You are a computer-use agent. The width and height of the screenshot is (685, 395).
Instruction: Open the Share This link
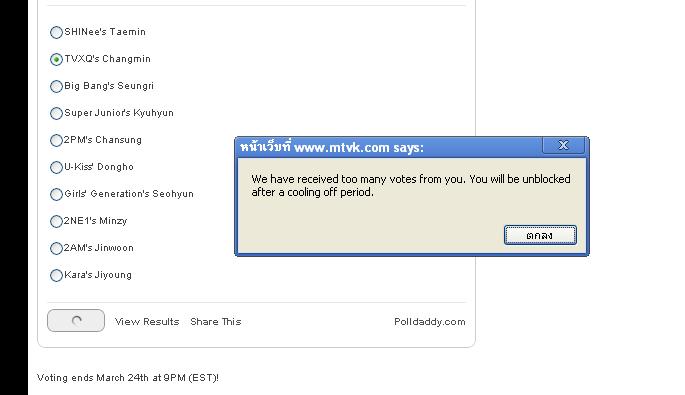tap(216, 322)
